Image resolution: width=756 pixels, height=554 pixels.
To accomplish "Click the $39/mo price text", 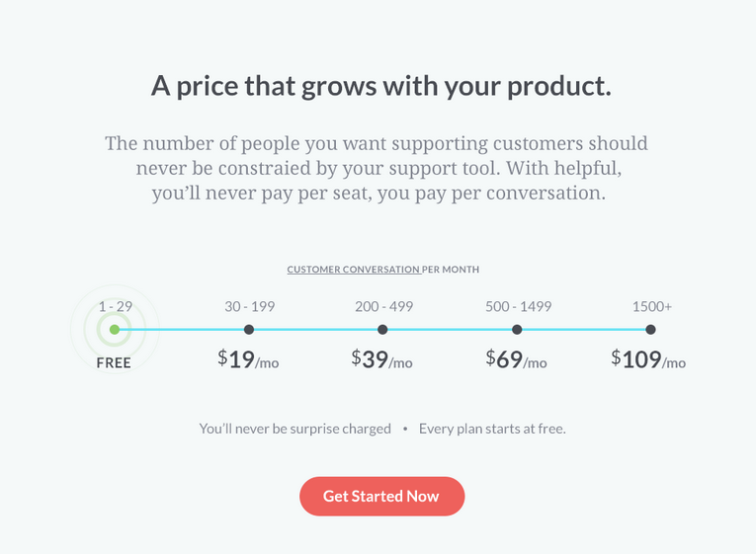I will point(381,359).
